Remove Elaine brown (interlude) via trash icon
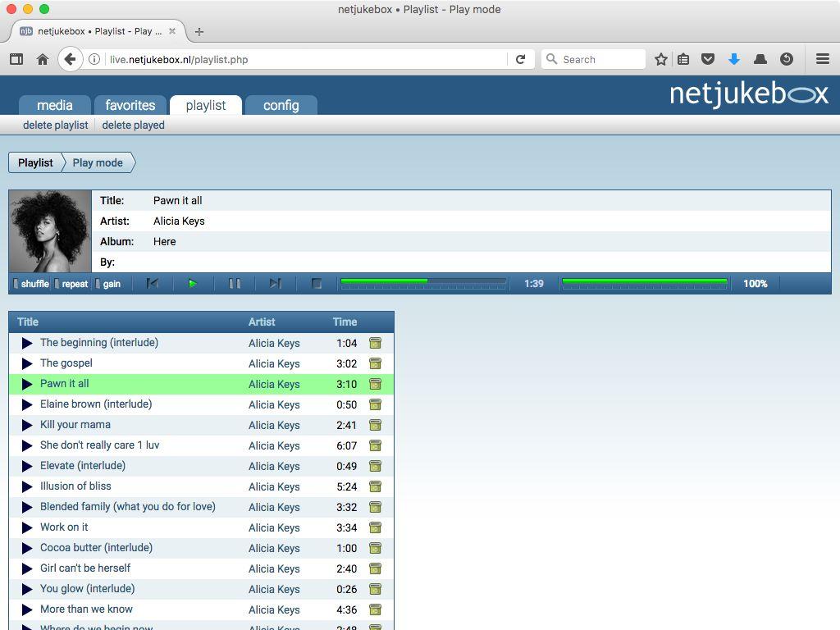The height and width of the screenshot is (630, 840). tap(376, 404)
